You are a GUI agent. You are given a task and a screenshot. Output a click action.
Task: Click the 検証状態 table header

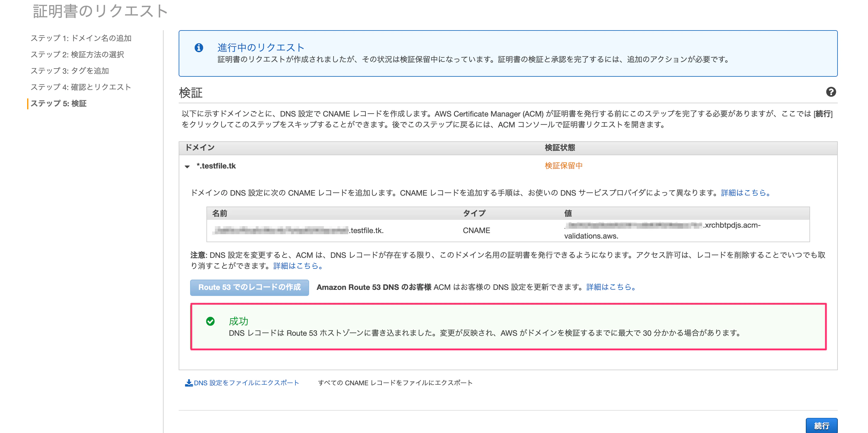[x=560, y=147]
